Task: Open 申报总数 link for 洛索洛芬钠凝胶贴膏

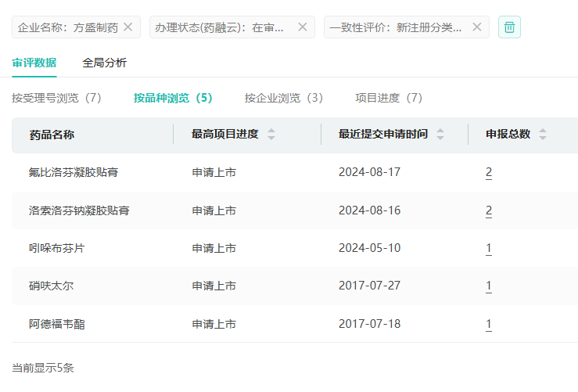Action: 489,210
